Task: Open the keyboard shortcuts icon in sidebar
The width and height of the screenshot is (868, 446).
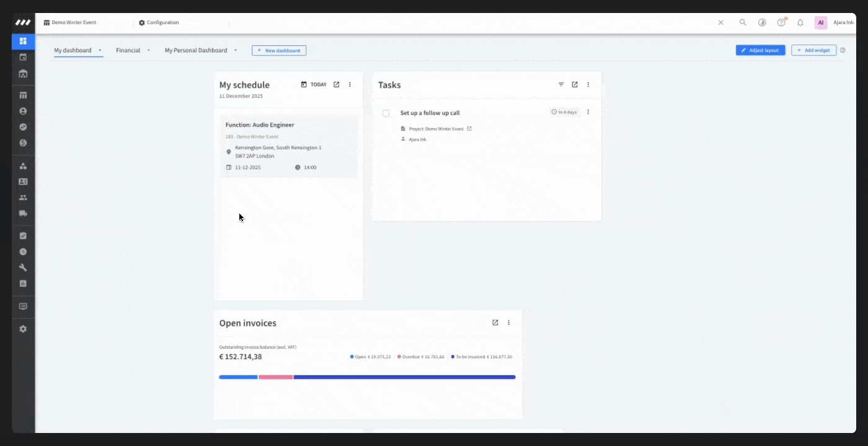Action: pyautogui.click(x=23, y=306)
